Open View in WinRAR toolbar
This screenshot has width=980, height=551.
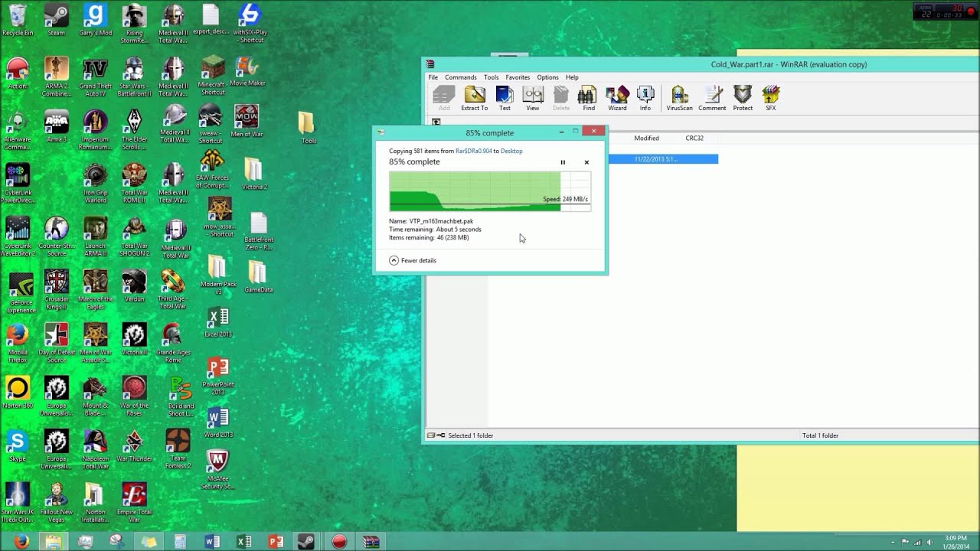533,98
